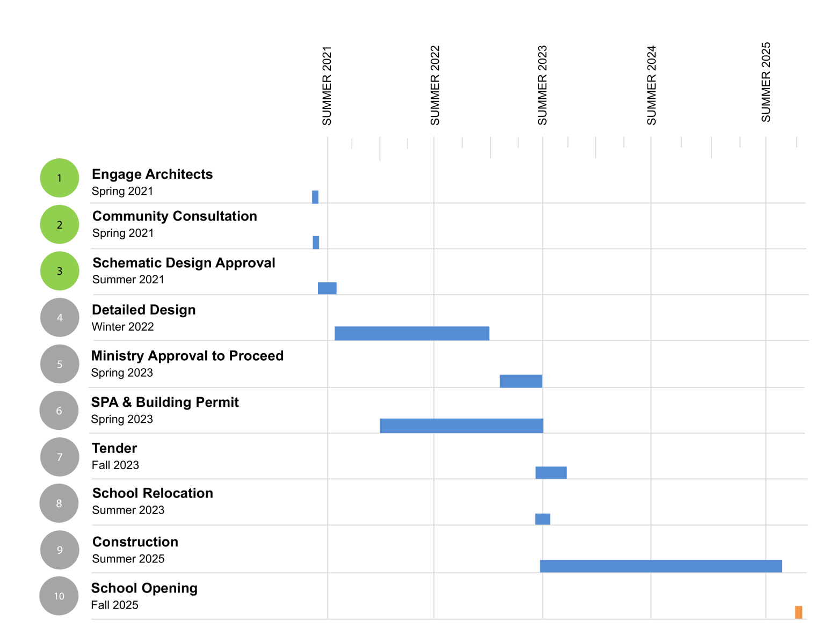Click the orange School Opening bar

tap(799, 612)
